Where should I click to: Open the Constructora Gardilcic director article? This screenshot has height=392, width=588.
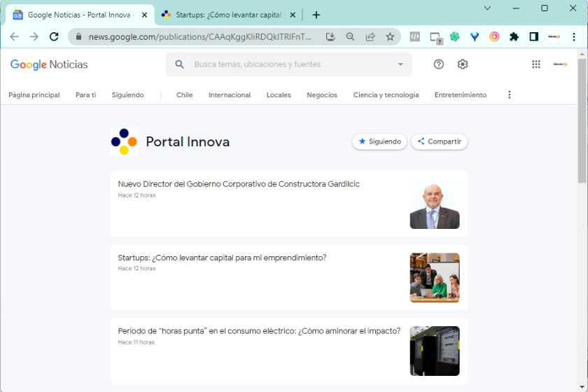(239, 184)
